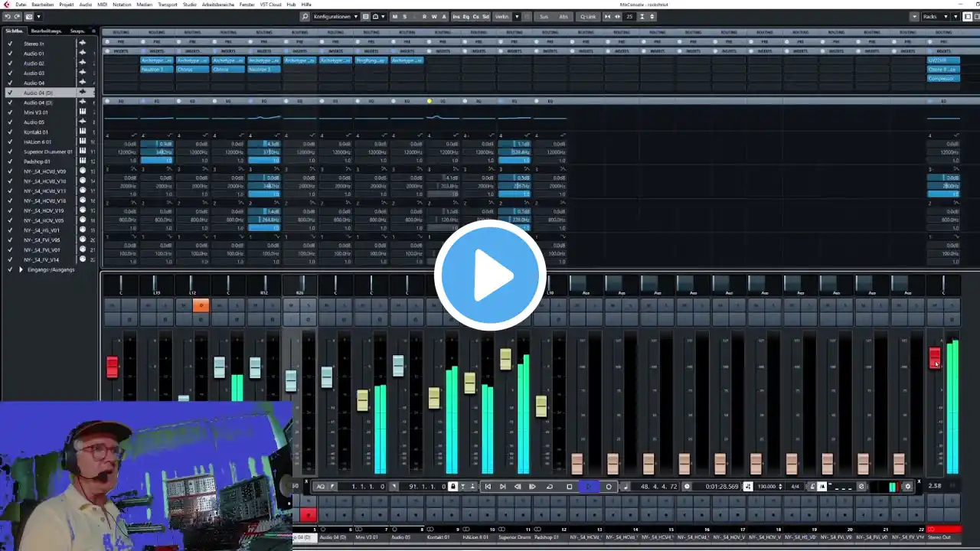The image size is (980, 551).
Task: Open the dropdown arrow beside the camera icon
Action: pyautogui.click(x=38, y=16)
